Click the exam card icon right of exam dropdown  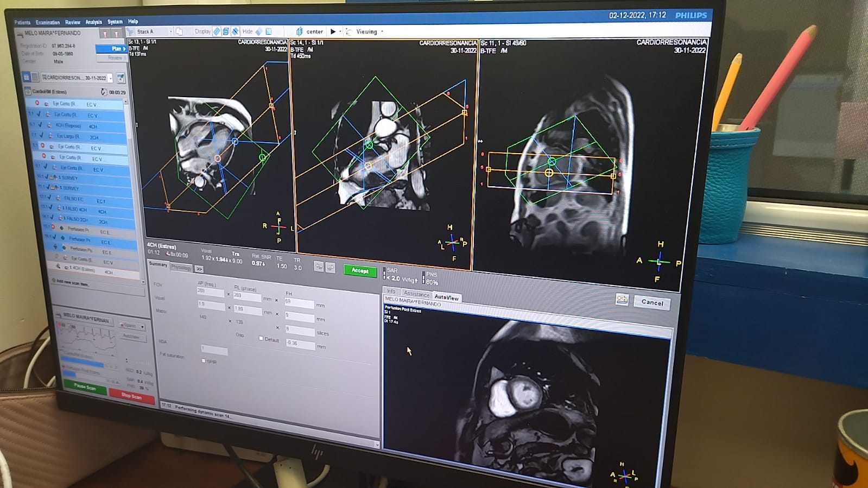click(121, 78)
